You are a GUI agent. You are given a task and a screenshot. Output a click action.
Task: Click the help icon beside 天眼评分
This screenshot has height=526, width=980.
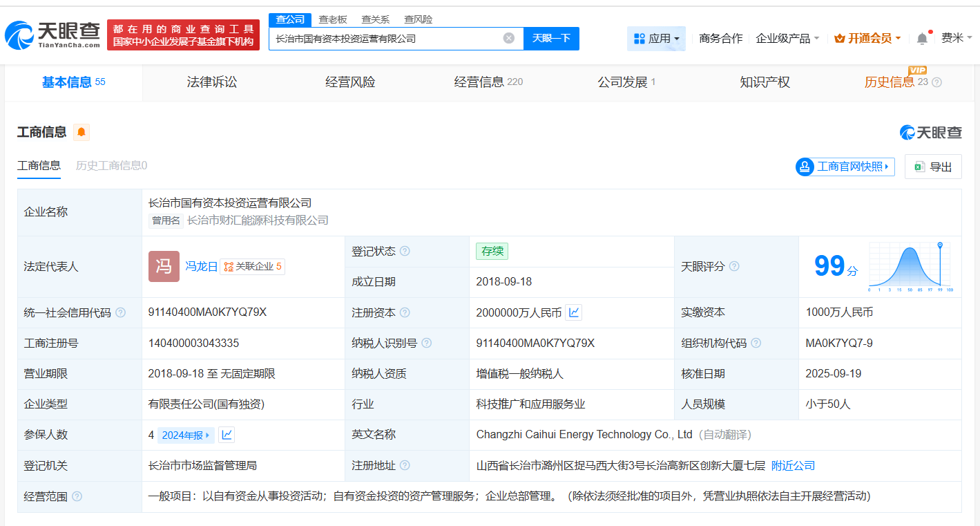point(734,266)
